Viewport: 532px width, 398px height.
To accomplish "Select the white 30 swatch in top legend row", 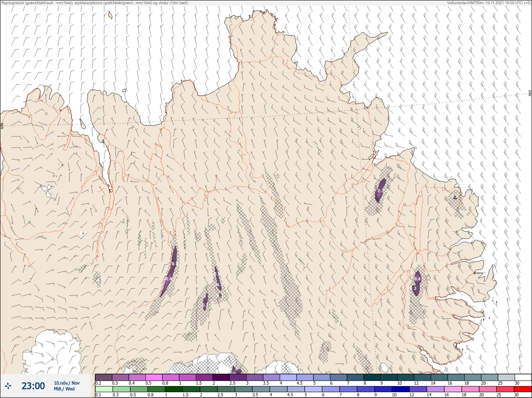I will [x=523, y=377].
